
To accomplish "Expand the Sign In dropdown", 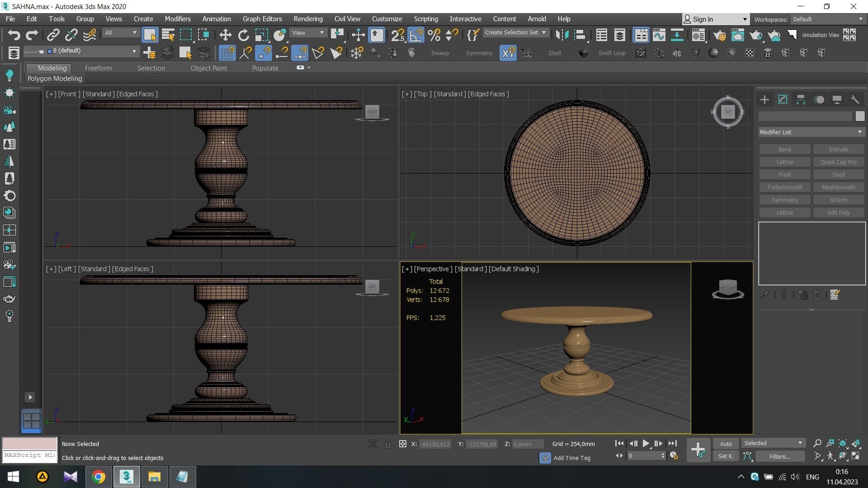I will point(745,19).
